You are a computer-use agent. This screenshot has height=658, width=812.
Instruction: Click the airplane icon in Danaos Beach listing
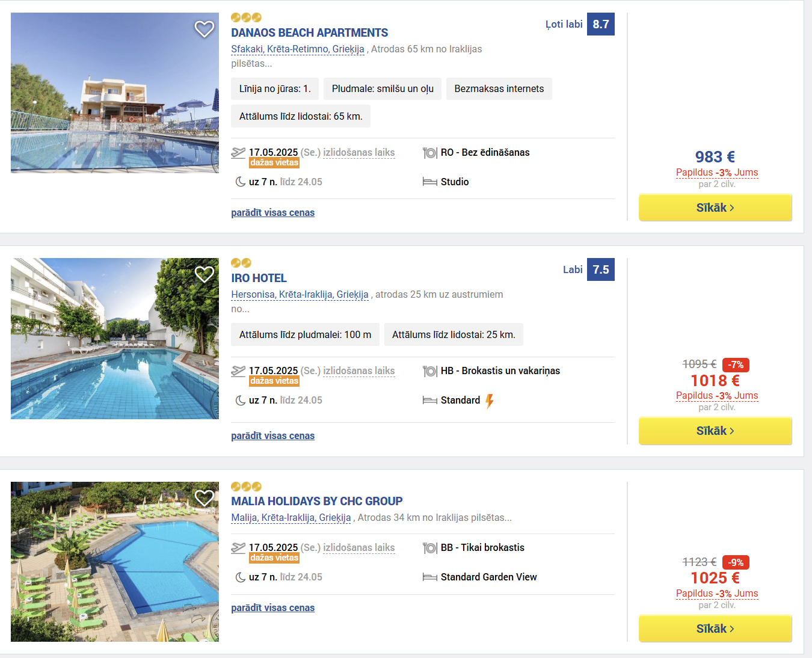point(238,153)
